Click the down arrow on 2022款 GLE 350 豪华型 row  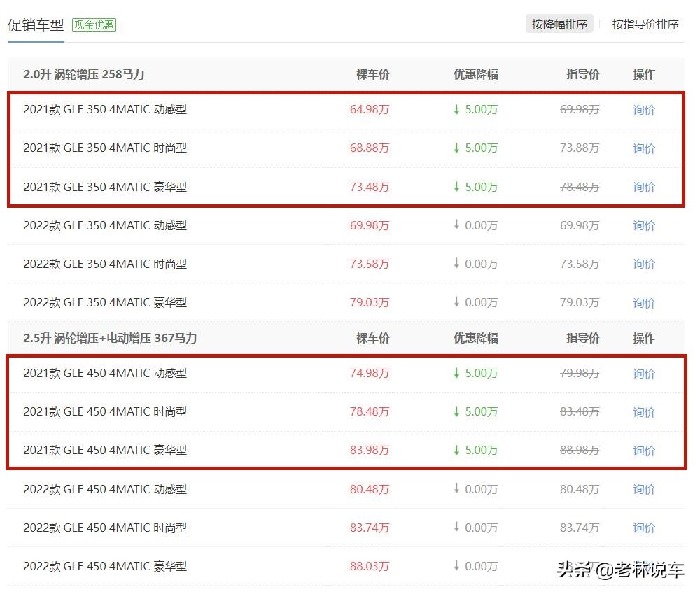[x=457, y=302]
